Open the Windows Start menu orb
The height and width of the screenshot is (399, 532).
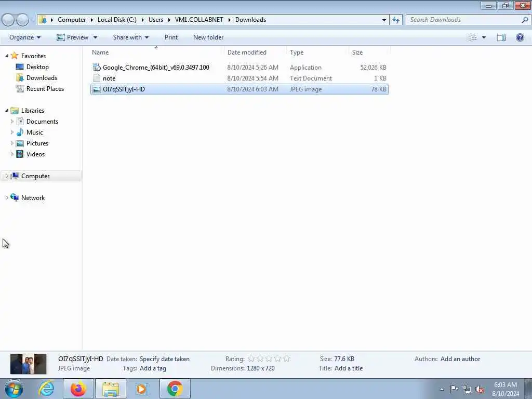click(x=14, y=389)
